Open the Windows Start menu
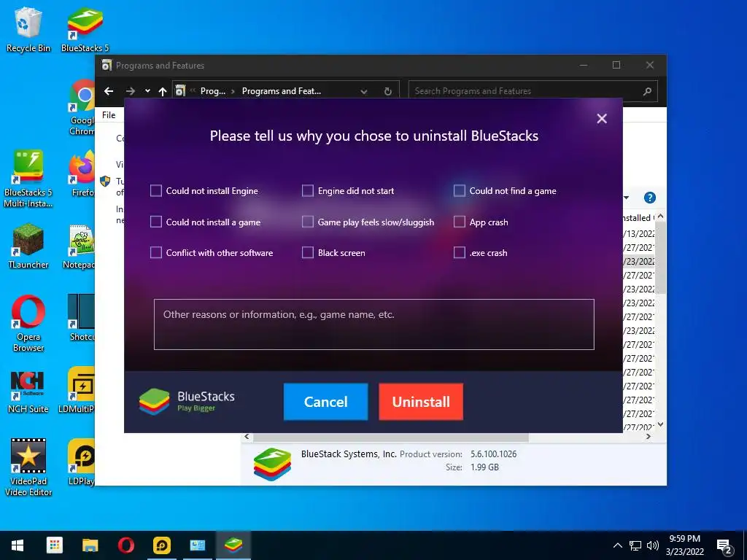This screenshot has width=747, height=560. (x=18, y=545)
